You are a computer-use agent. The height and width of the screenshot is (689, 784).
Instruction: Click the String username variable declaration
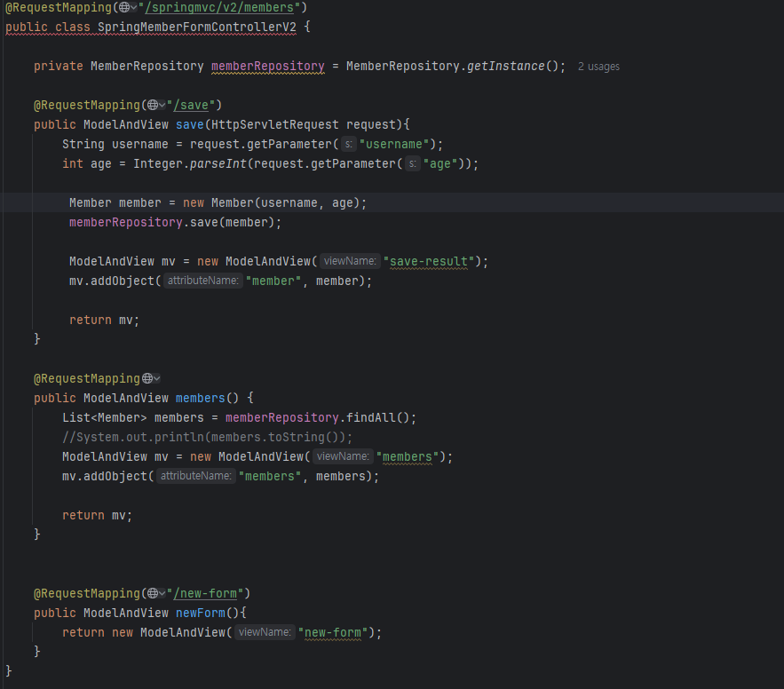pos(115,144)
